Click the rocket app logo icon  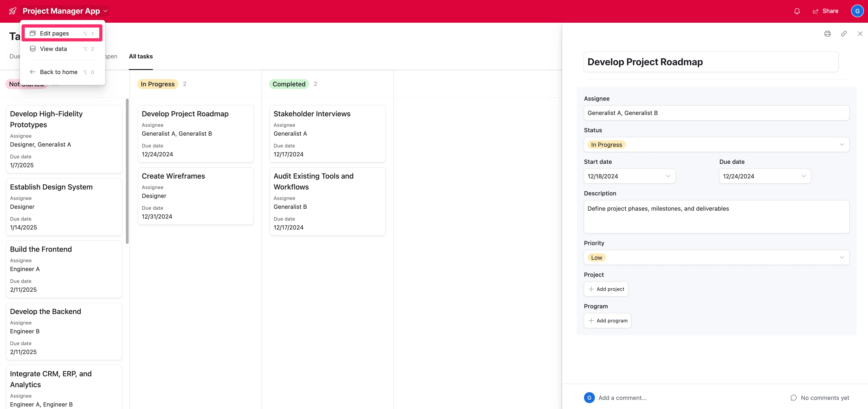click(x=12, y=11)
